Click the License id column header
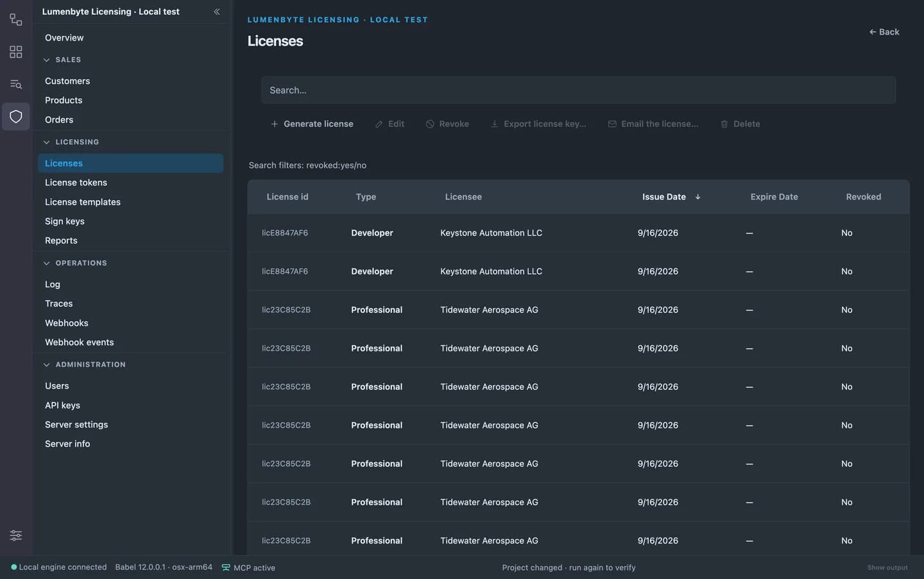The width and height of the screenshot is (924, 579). (x=287, y=197)
